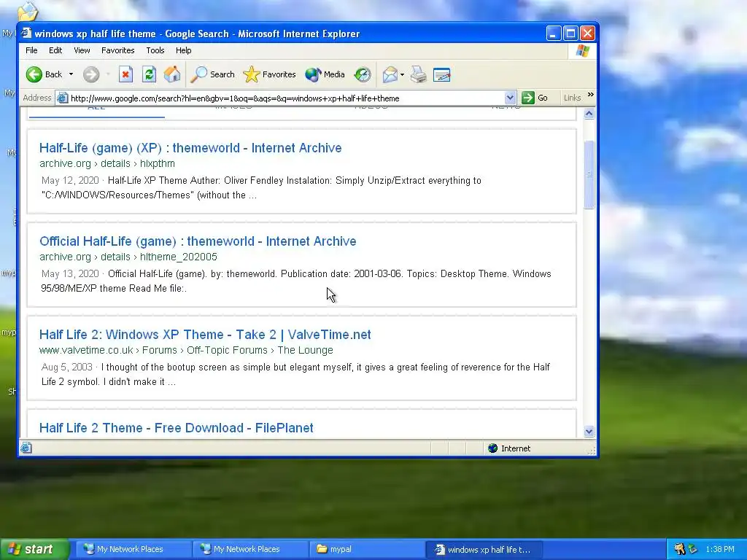The image size is (747, 560).
Task: Minimize the Internet Explorer window
Action: pyautogui.click(x=554, y=33)
